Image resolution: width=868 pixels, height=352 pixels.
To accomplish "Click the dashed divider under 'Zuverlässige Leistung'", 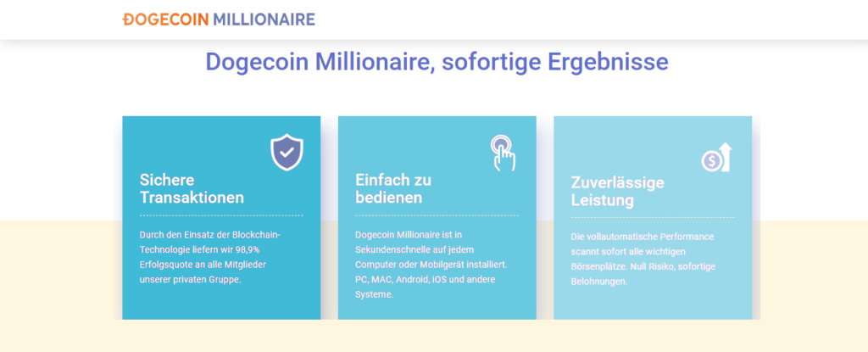I will 652,218.
